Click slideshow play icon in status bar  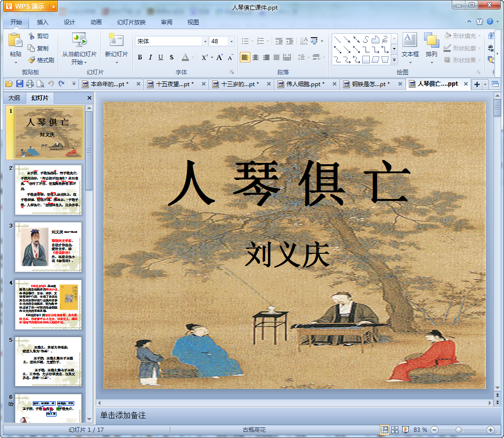click(405, 429)
